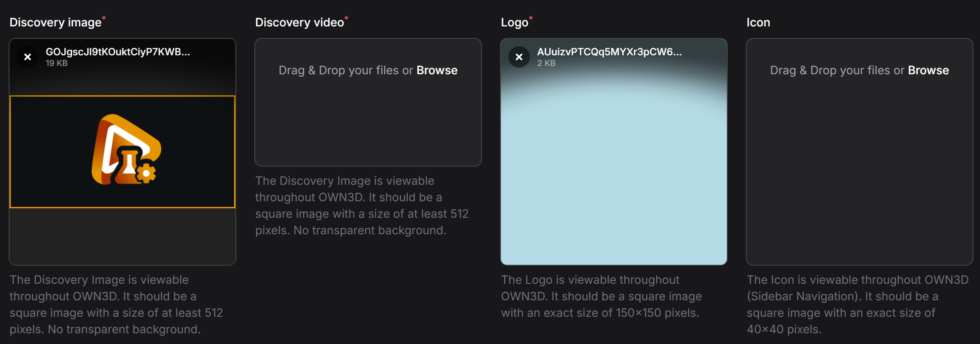Remove the uploaded Discovery image file

(28, 57)
